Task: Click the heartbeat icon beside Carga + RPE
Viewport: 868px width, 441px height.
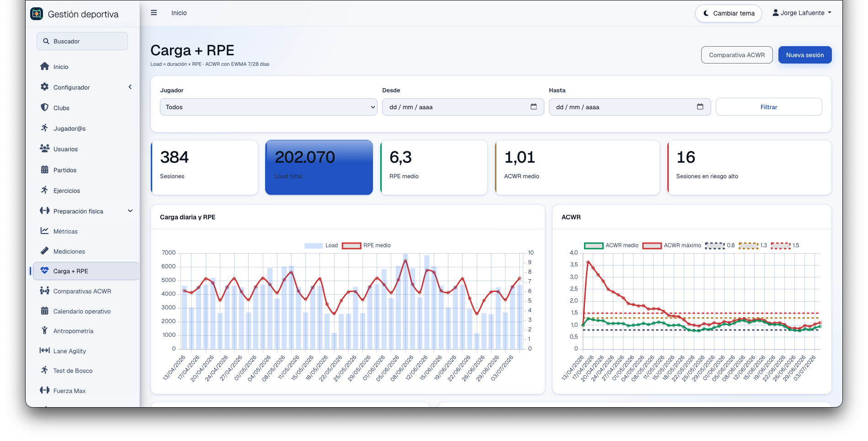Action: (x=44, y=271)
